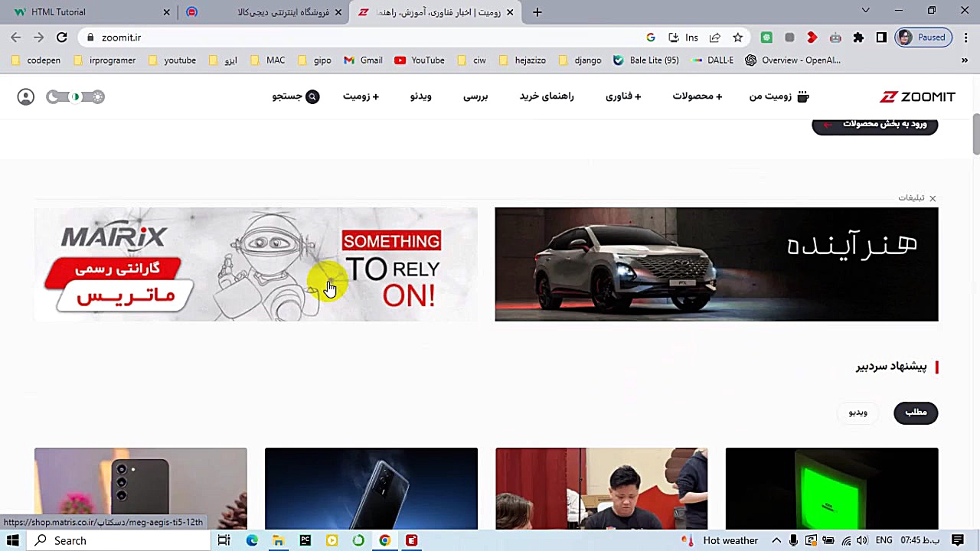980x551 pixels.
Task: Open the django bookmark folder
Action: [580, 60]
